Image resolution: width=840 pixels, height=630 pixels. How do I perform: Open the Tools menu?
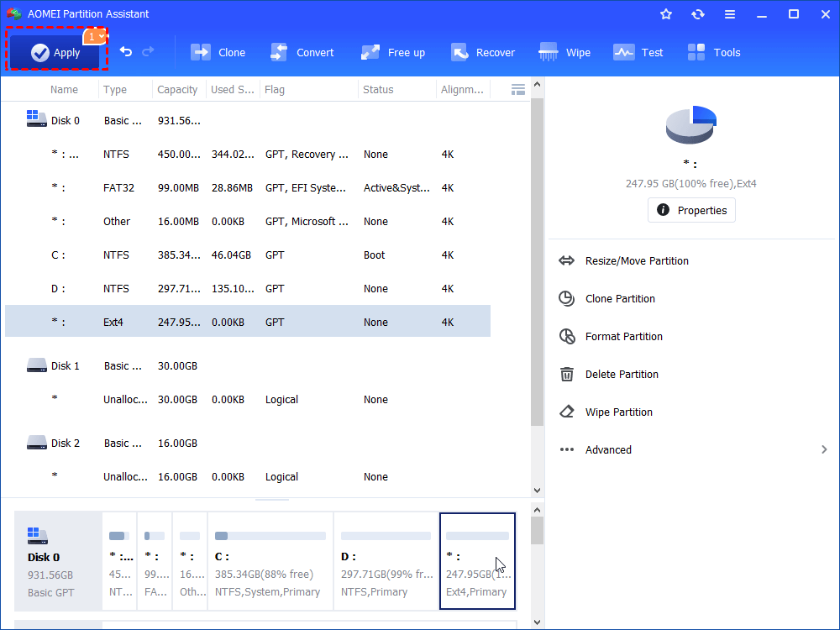(713, 52)
